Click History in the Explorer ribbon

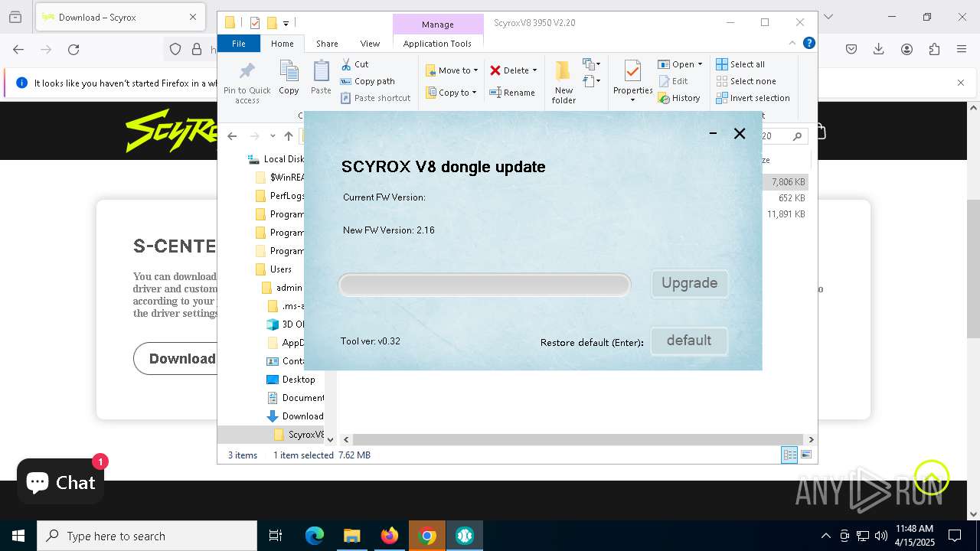click(x=679, y=98)
